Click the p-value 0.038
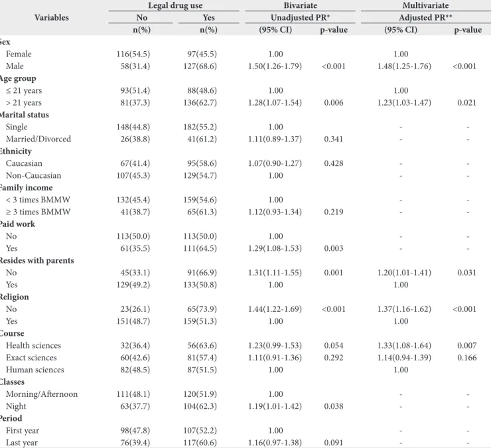Viewport: 491px width, 448px height. 334,406
